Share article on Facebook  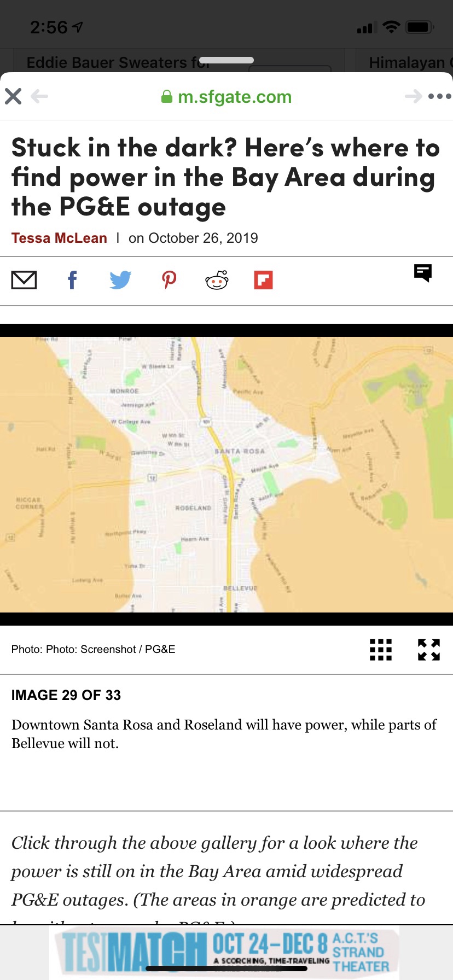pos(72,280)
